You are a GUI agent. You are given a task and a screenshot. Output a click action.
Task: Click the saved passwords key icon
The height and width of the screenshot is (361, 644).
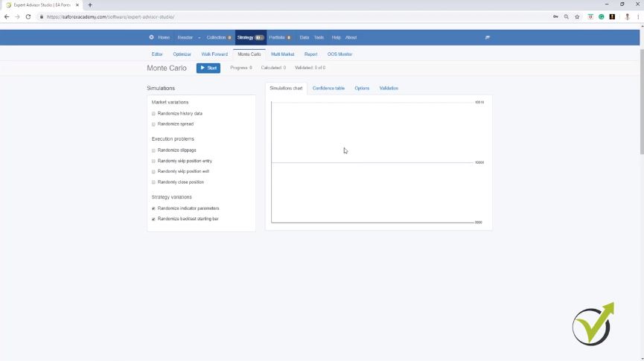pyautogui.click(x=556, y=16)
